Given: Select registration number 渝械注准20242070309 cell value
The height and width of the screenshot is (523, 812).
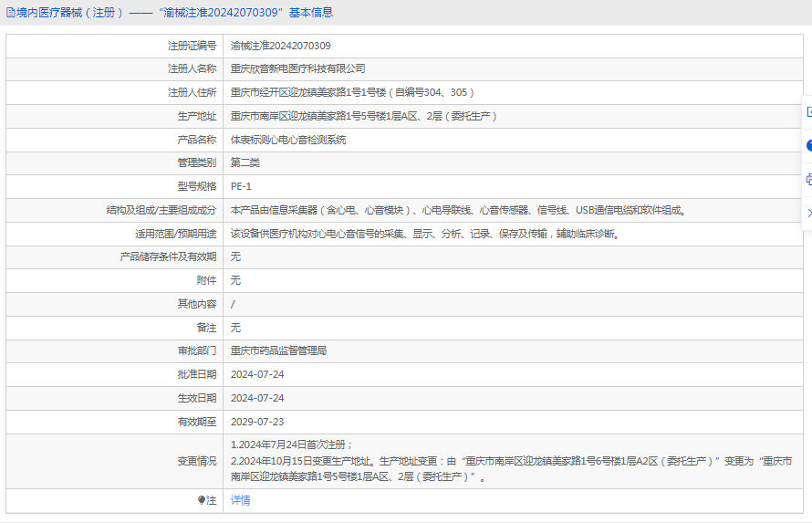Looking at the screenshot, I should [281, 46].
